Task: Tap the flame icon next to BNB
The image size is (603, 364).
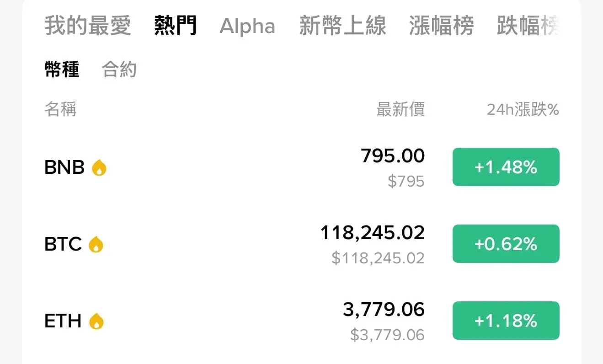Action: tap(99, 168)
